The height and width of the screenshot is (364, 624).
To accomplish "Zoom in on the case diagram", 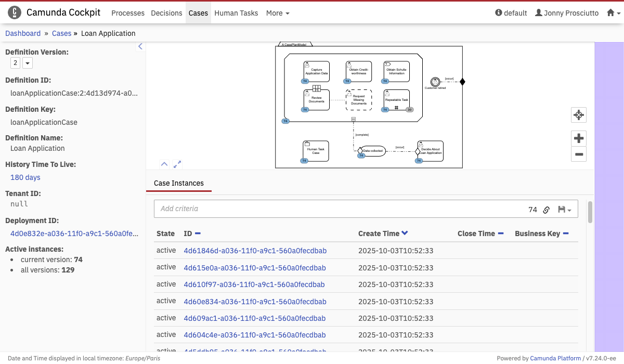I will [x=578, y=138].
